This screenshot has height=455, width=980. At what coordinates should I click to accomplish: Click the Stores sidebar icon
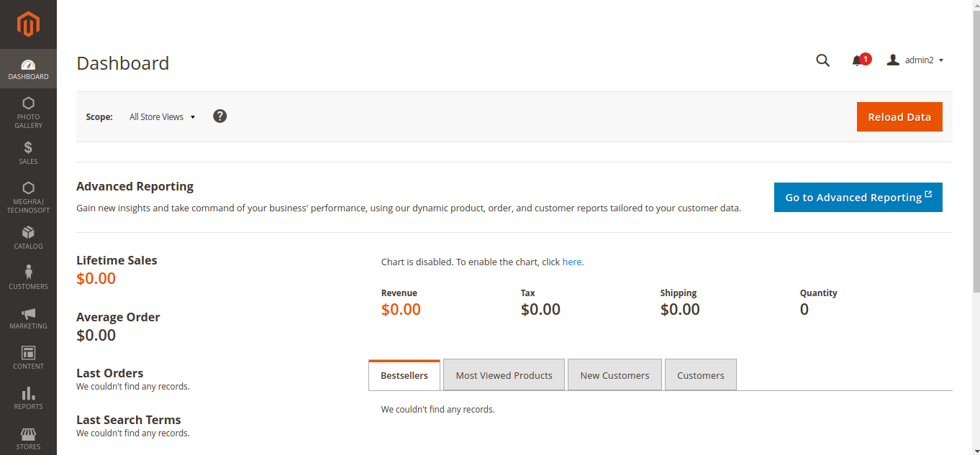tap(28, 434)
